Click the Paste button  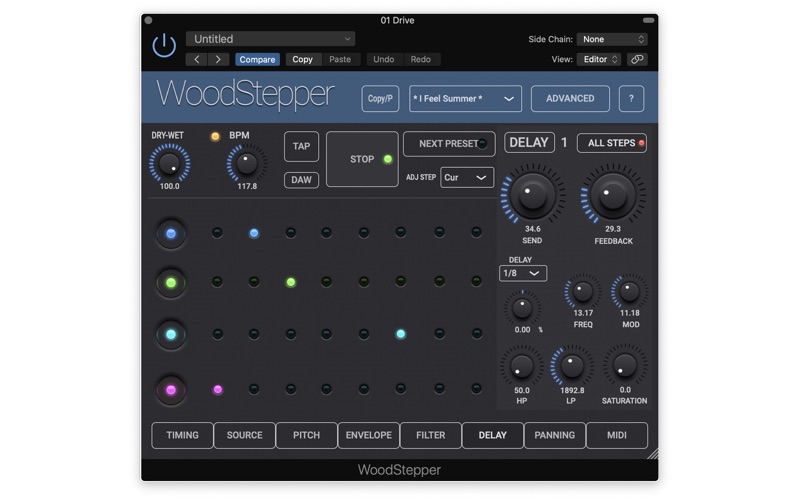coord(340,60)
